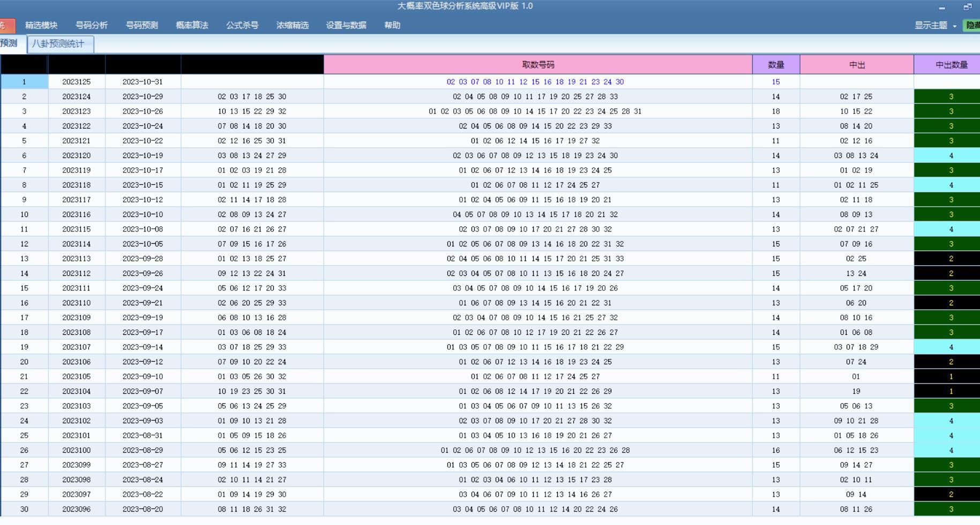Select drawn numbers 02 03 17 18 25 30
Viewport: 980px width, 525px height.
click(252, 96)
